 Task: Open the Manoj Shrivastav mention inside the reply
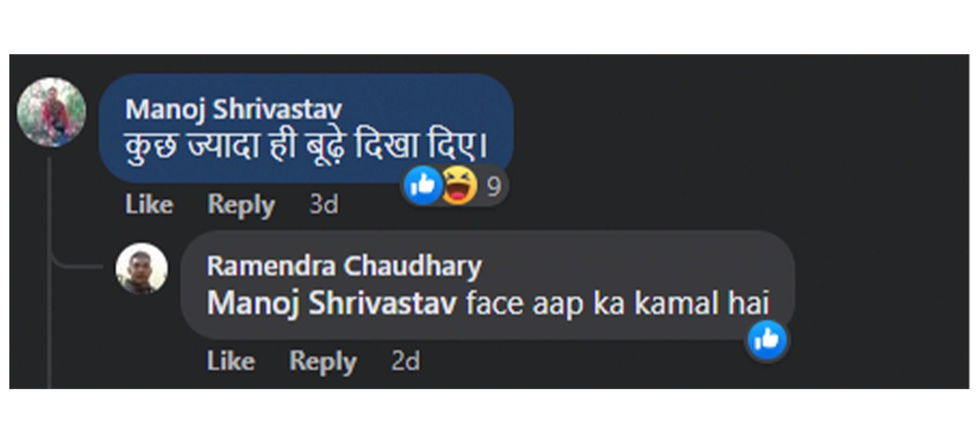tap(331, 304)
